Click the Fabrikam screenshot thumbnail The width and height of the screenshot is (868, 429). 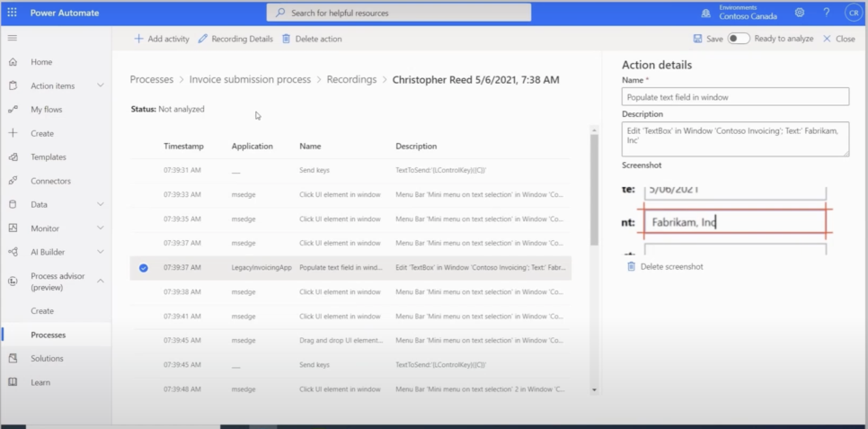coord(728,220)
